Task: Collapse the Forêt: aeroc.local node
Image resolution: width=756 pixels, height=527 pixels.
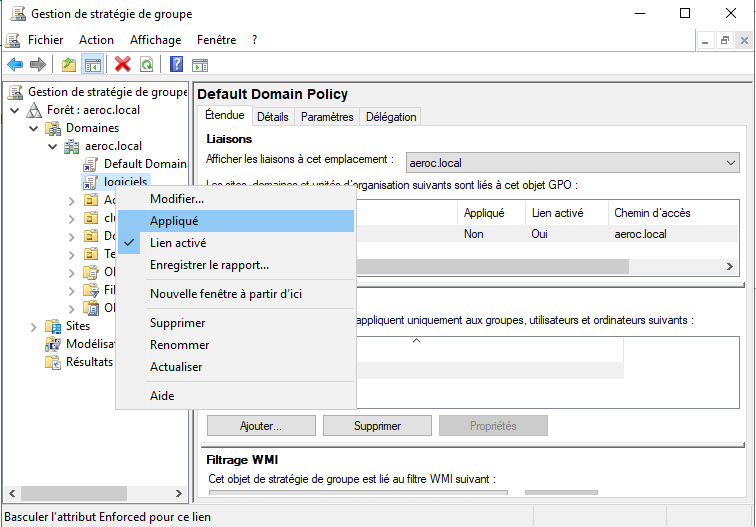Action: tap(14, 110)
